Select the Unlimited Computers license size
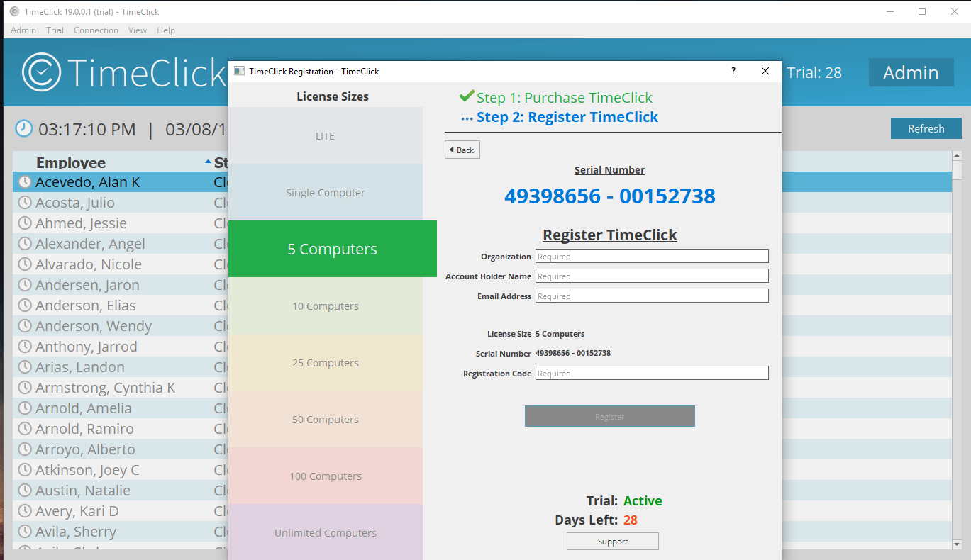 (x=326, y=532)
